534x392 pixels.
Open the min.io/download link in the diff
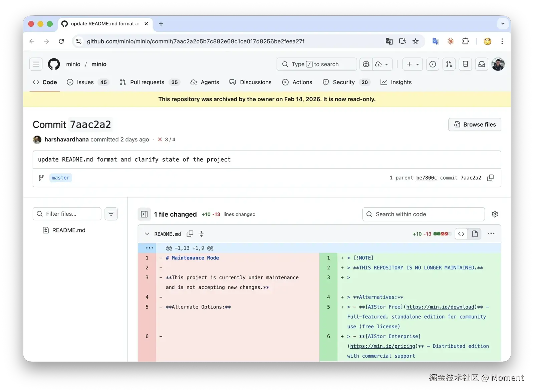(x=440, y=307)
